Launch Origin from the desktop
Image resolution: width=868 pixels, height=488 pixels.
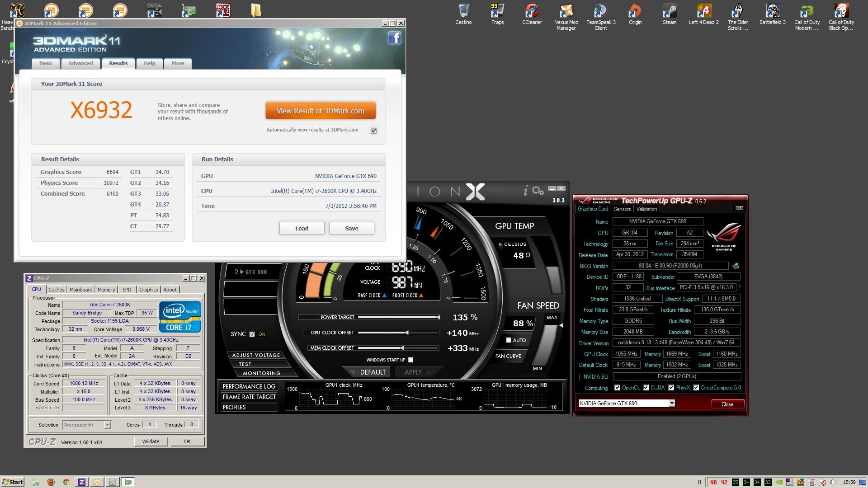click(635, 14)
